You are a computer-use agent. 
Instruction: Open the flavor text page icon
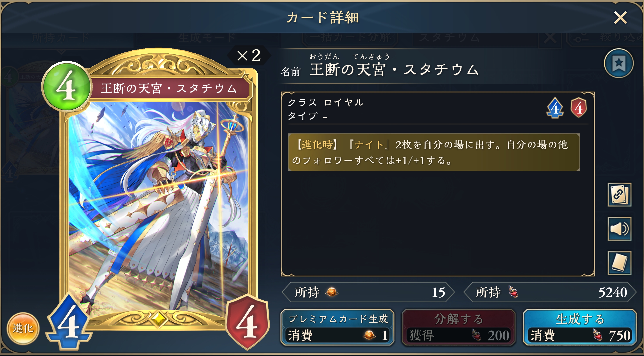pyautogui.click(x=619, y=263)
